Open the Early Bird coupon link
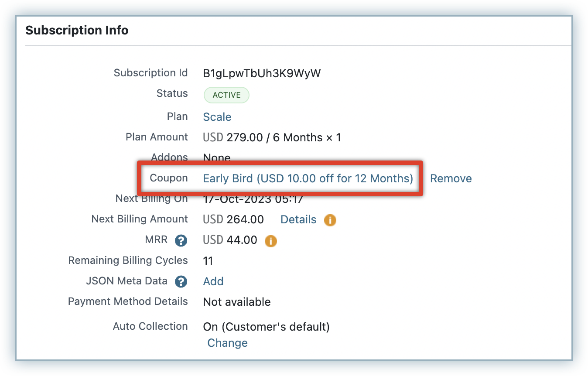Screen dimensions: 588x376 pyautogui.click(x=308, y=178)
